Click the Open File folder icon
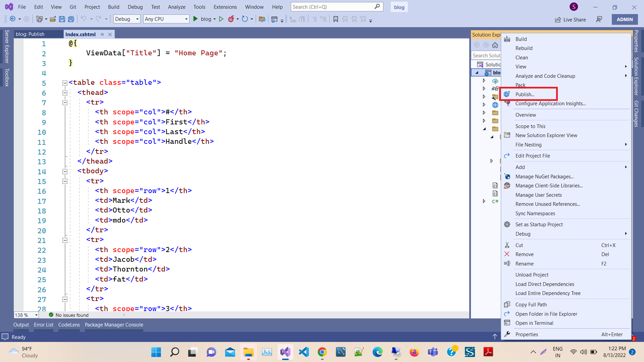This screenshot has width=644, height=362. 53,19
